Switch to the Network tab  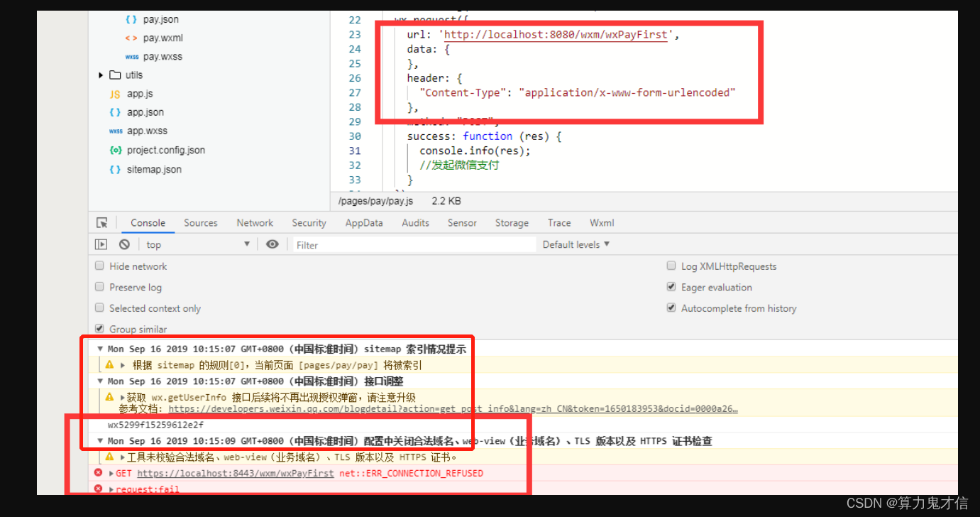(254, 222)
